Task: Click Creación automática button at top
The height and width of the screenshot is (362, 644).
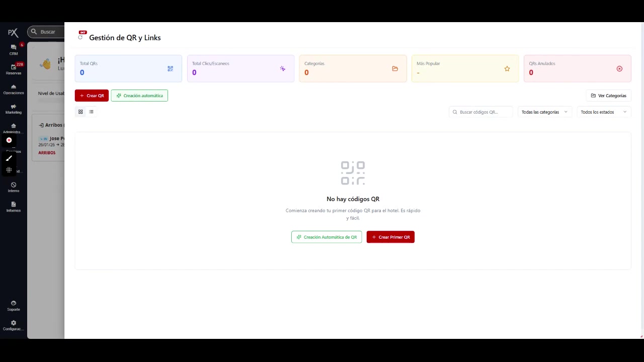Action: pyautogui.click(x=139, y=96)
